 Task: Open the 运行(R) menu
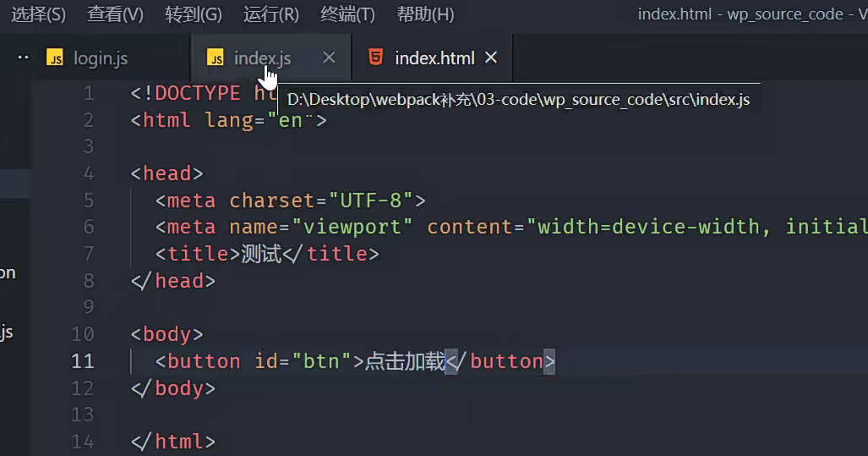point(271,14)
